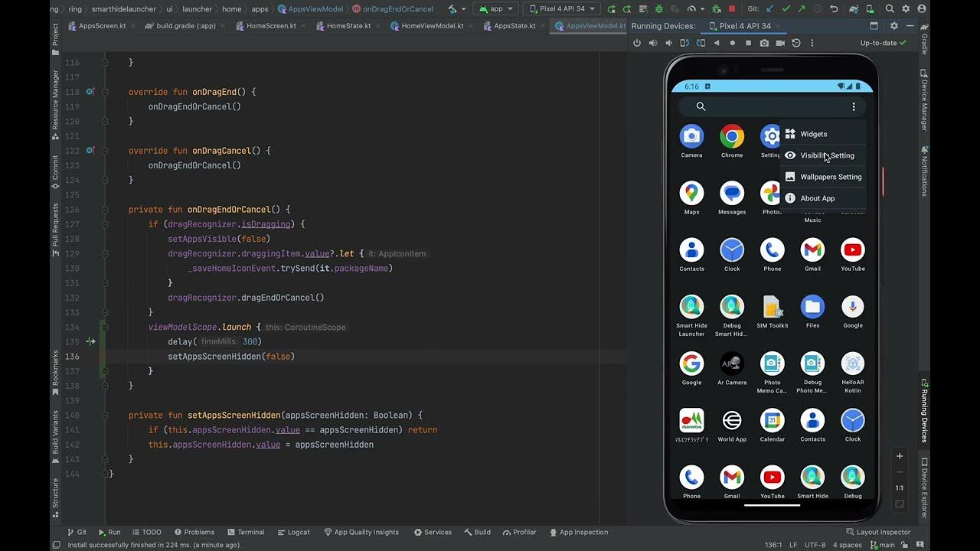
Task: Undo via Git rollback arrow
Action: [834, 9]
